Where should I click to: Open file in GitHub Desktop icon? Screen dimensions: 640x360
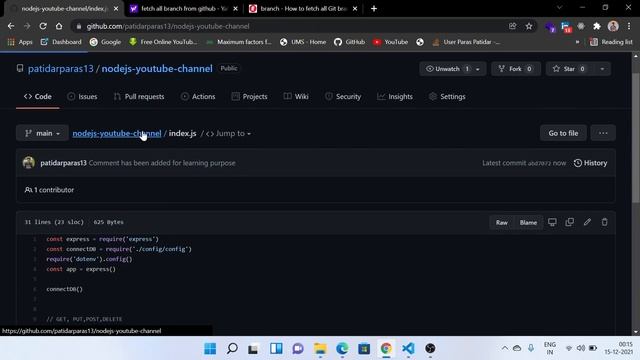click(552, 222)
